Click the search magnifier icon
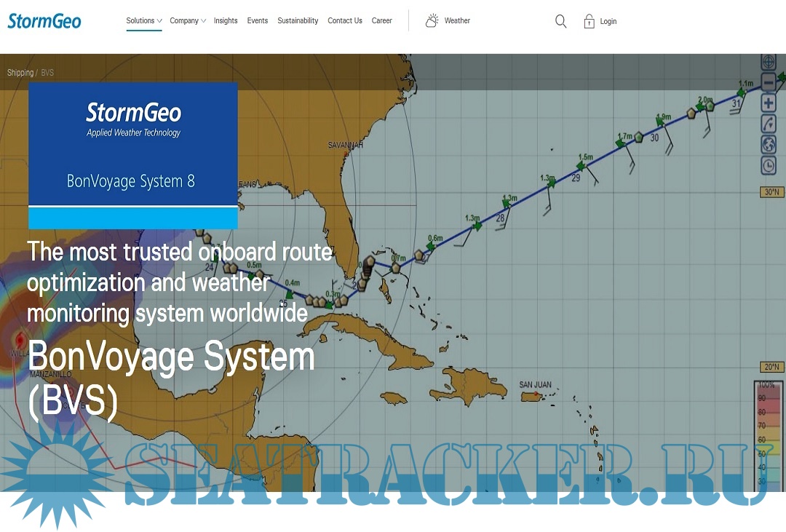The image size is (786, 532). pyautogui.click(x=560, y=21)
